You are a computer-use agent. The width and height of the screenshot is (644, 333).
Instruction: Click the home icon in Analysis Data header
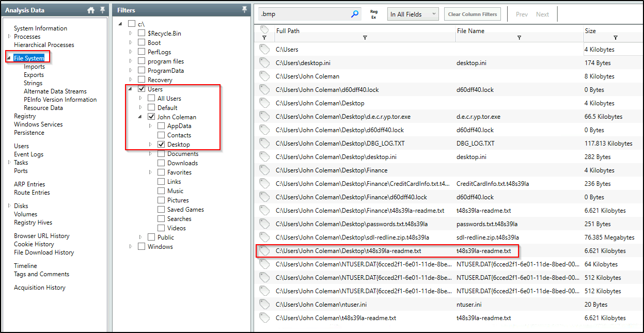coord(90,9)
